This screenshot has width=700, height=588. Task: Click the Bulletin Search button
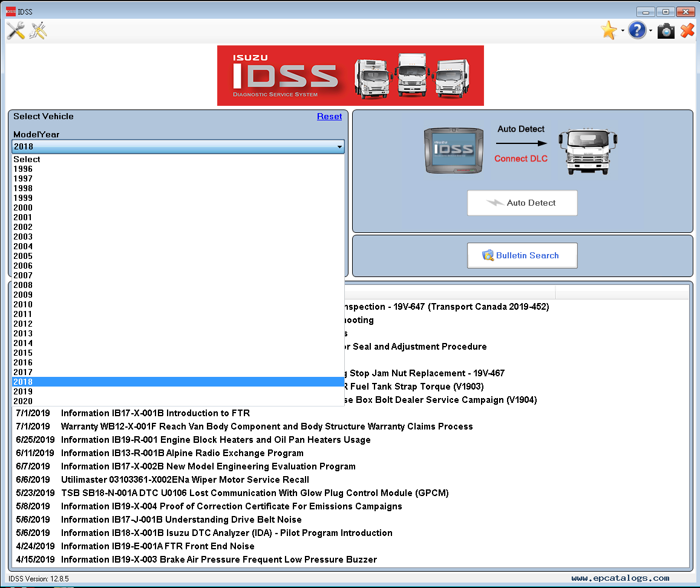coord(522,255)
